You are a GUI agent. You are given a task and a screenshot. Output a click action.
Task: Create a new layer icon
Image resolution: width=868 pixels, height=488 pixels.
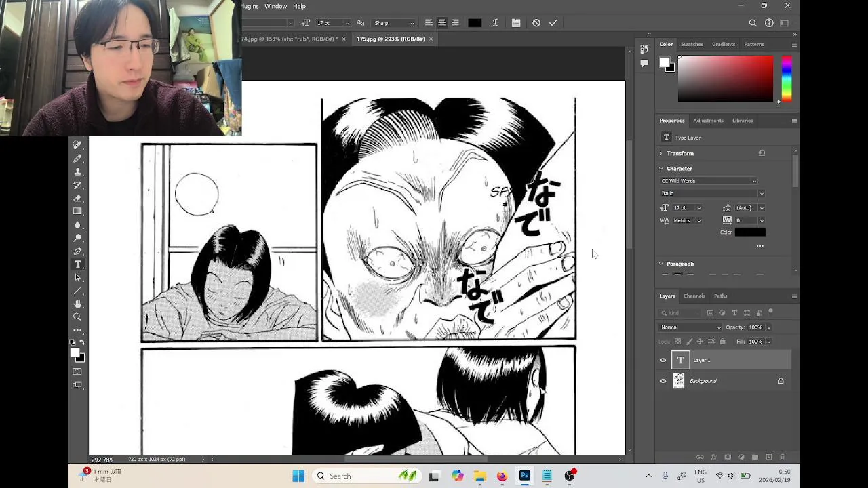[x=768, y=457]
